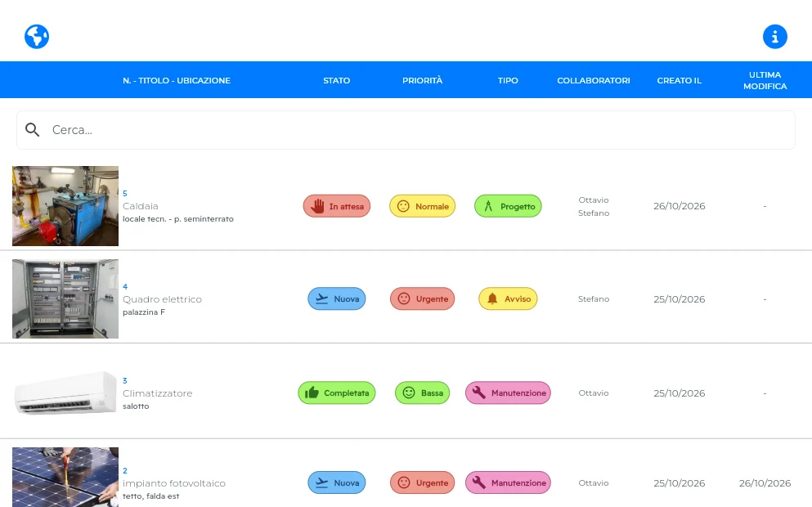Open ticket number 2 link
This screenshot has width=812, height=507.
point(125,471)
